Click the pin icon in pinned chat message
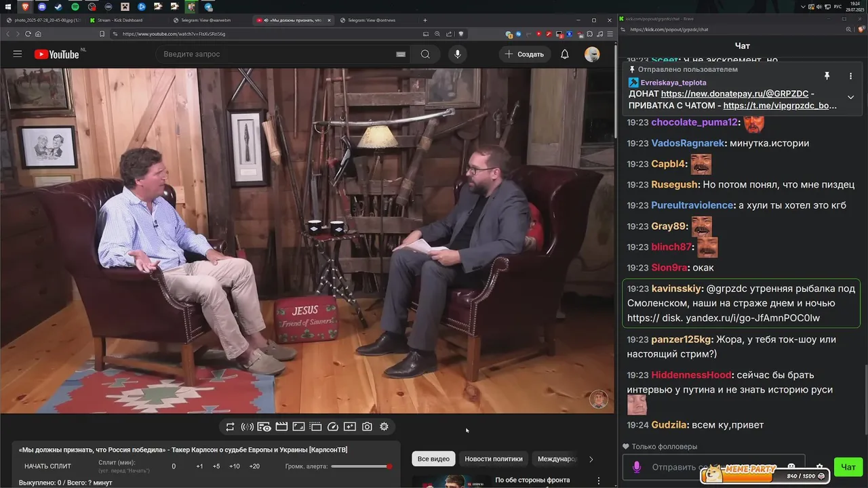 (827, 76)
